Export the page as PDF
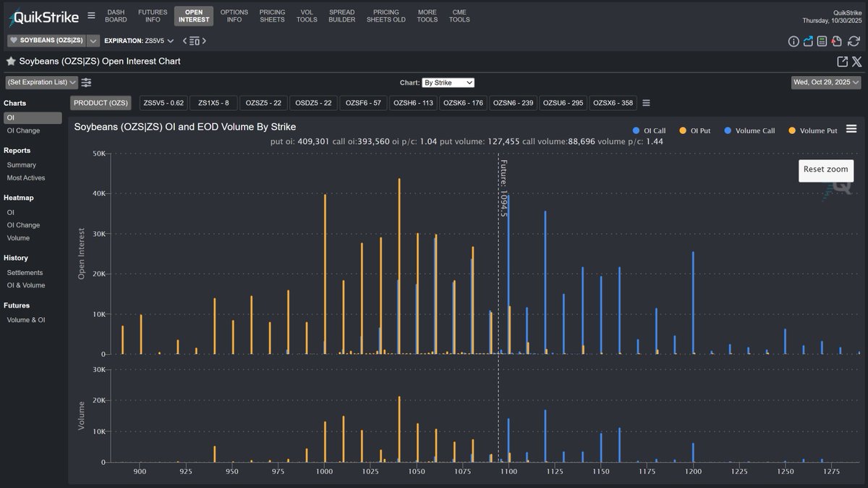 836,41
